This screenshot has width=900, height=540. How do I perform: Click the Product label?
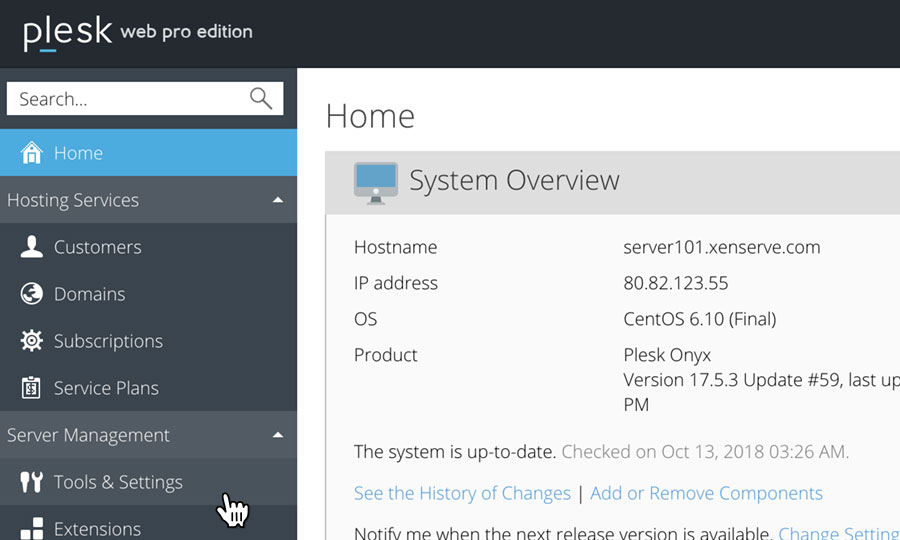click(386, 355)
